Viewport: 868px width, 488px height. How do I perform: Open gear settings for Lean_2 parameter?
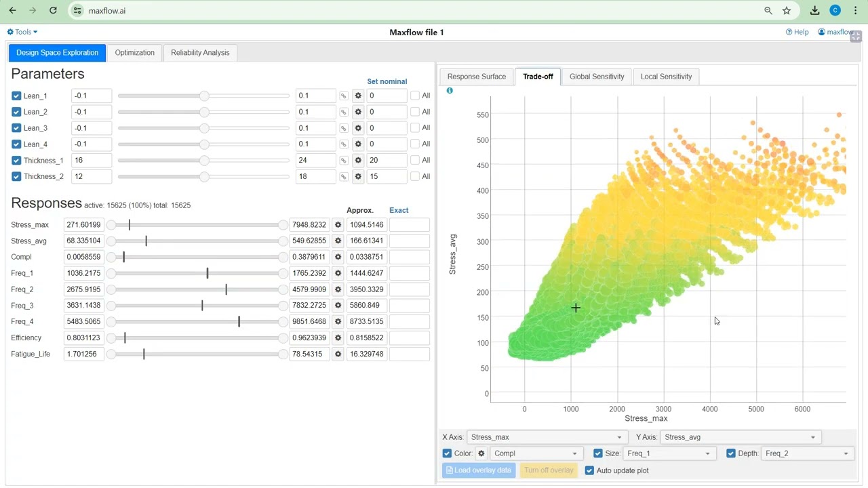[x=358, y=112]
